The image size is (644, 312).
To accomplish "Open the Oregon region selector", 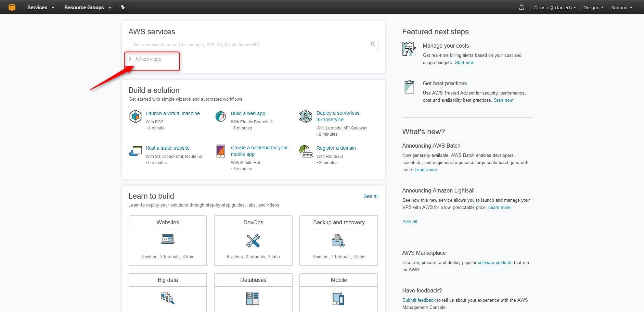I will tap(593, 8).
